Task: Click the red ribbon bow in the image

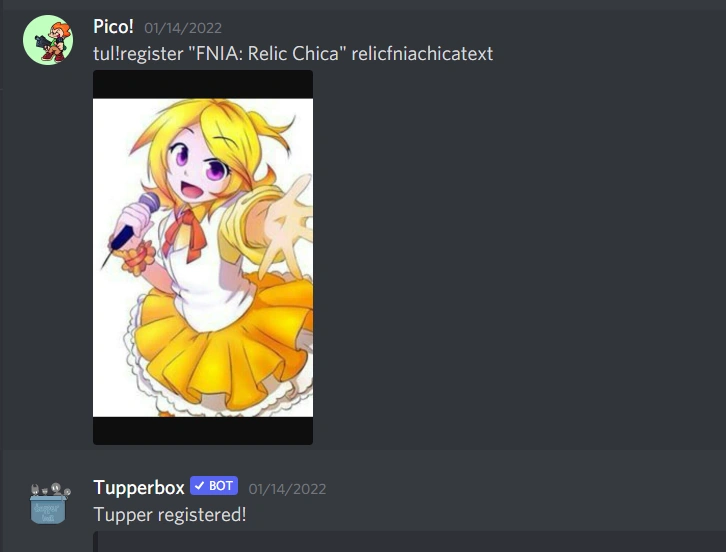Action: click(185, 234)
